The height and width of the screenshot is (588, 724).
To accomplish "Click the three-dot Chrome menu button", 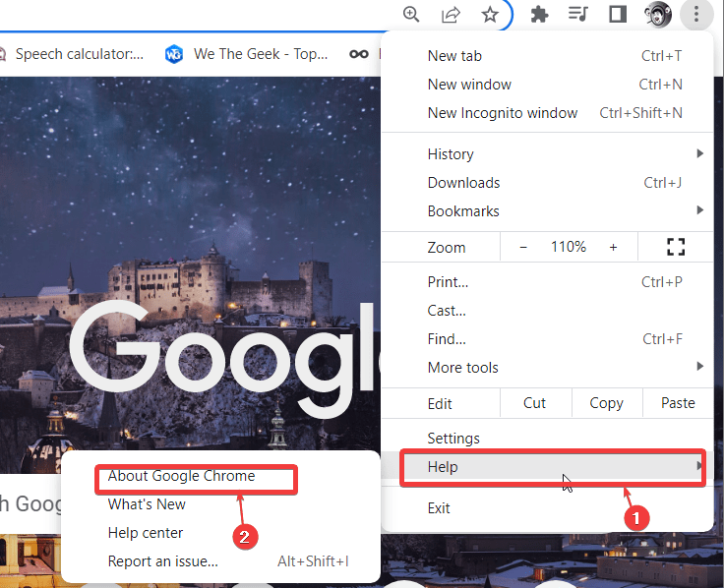I will [696, 15].
